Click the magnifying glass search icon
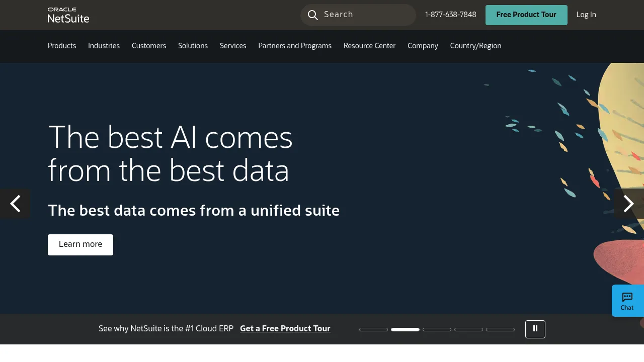The height and width of the screenshot is (362, 644). pos(313,15)
